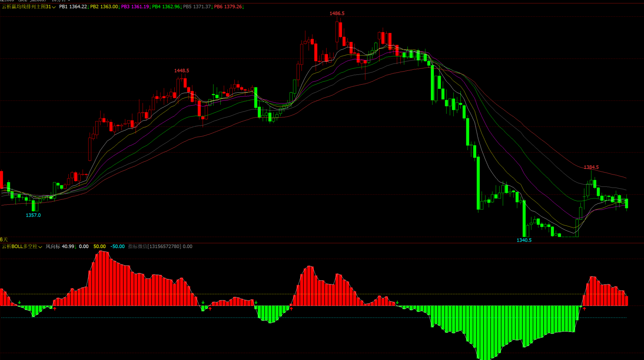Screen dimensions: 644x360
Task: Click the 1486.5 high price marker
Action: coord(337,13)
